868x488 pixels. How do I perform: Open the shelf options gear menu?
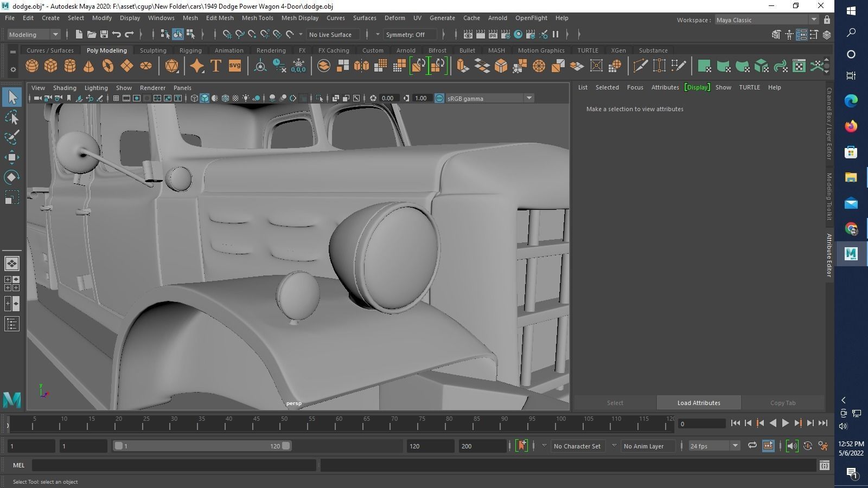[13, 69]
